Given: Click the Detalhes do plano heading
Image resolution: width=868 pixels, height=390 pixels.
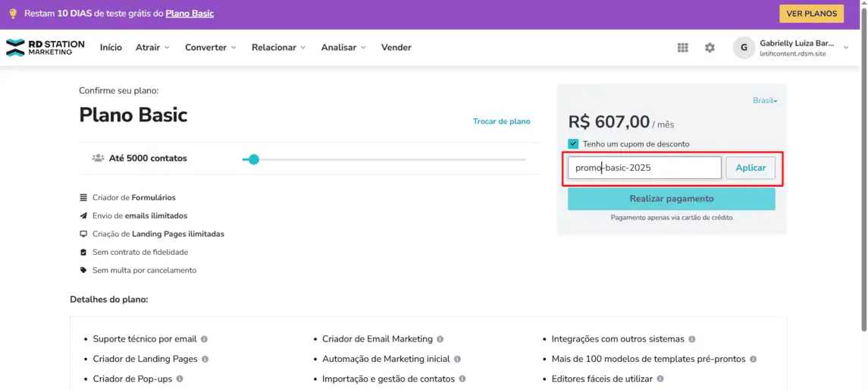Looking at the screenshot, I should tap(109, 299).
